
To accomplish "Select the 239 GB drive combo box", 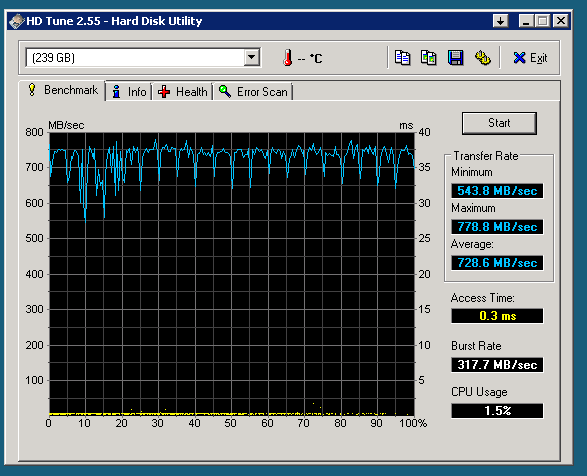I will (x=143, y=58).
